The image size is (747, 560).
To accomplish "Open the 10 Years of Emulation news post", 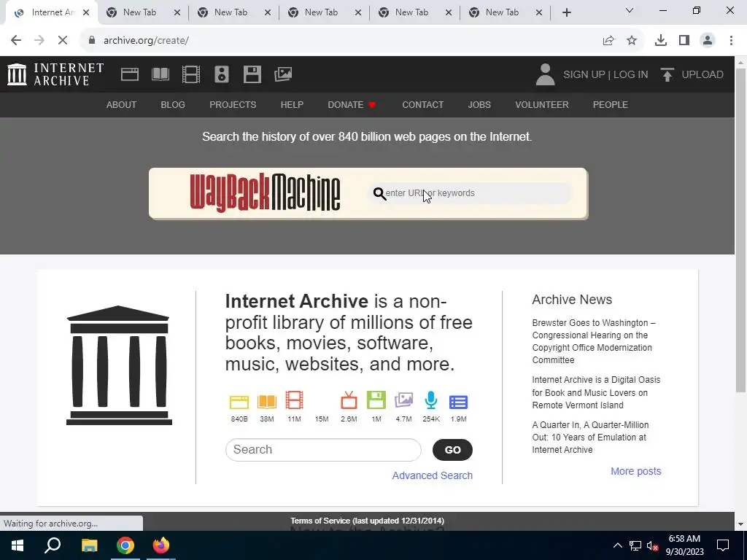I will pyautogui.click(x=590, y=437).
